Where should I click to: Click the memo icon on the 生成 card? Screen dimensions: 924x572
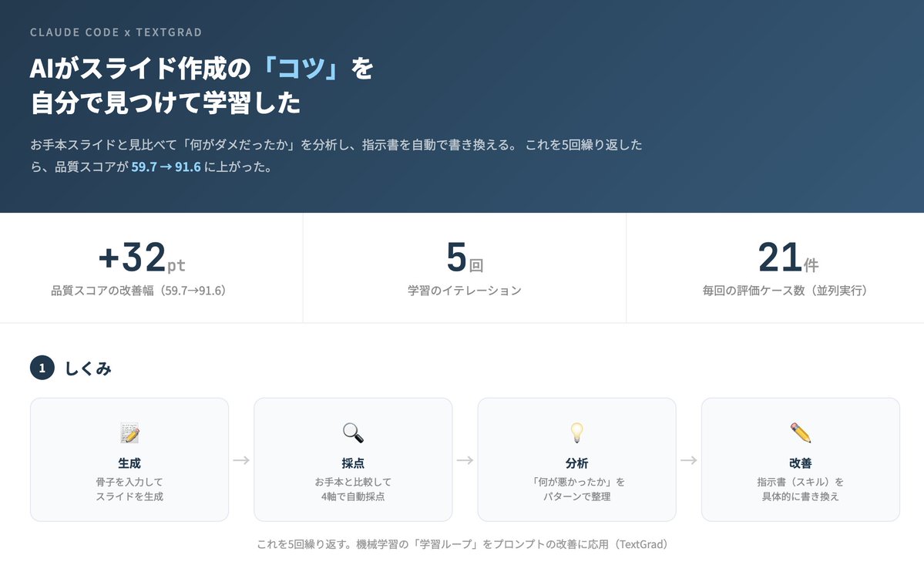tap(129, 432)
